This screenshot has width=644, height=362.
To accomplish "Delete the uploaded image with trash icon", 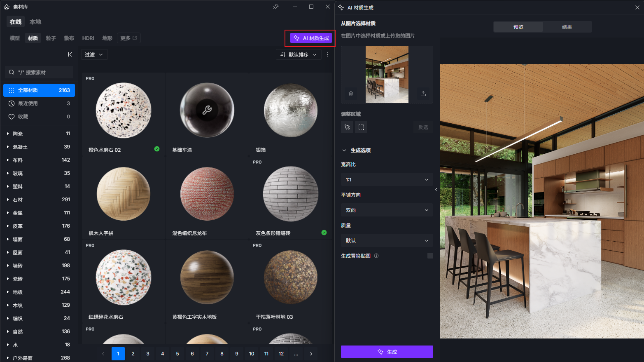I will 351,94.
